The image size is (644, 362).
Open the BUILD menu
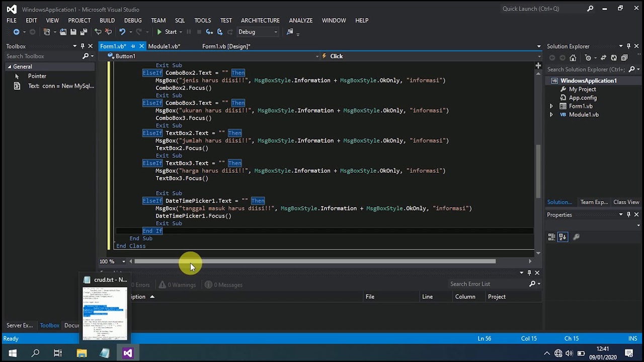coord(107,20)
